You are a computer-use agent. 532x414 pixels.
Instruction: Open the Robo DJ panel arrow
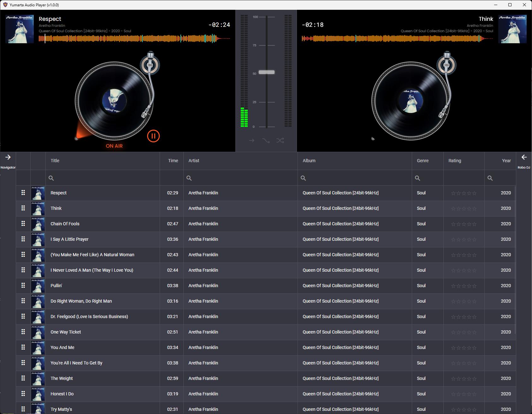[524, 157]
